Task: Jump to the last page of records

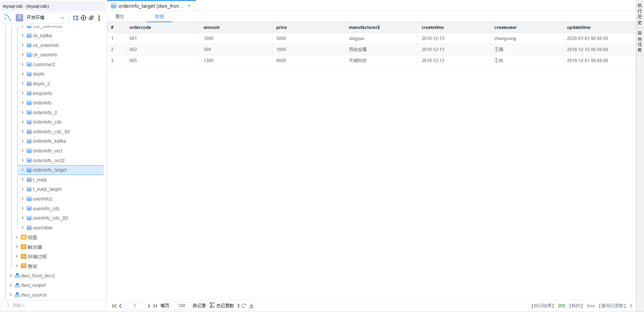Action: point(155,306)
